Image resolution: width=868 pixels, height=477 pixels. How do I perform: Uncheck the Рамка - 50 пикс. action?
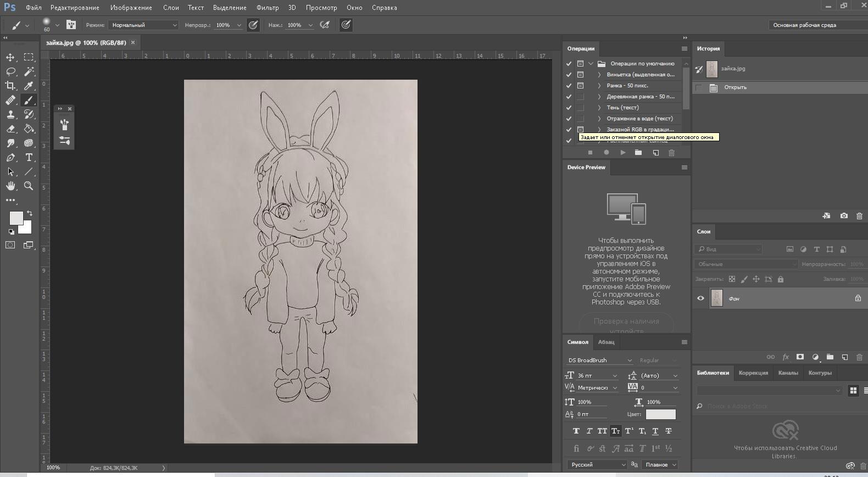click(x=569, y=86)
